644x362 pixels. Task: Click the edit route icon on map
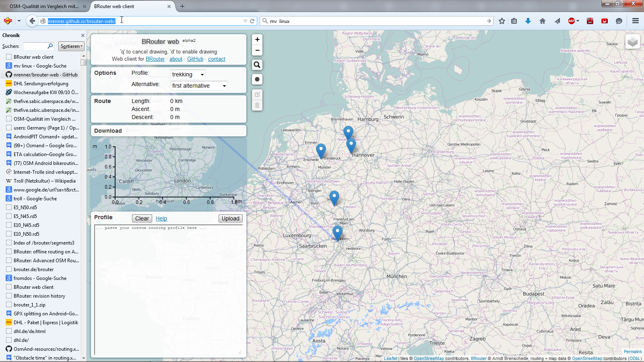pyautogui.click(x=257, y=95)
